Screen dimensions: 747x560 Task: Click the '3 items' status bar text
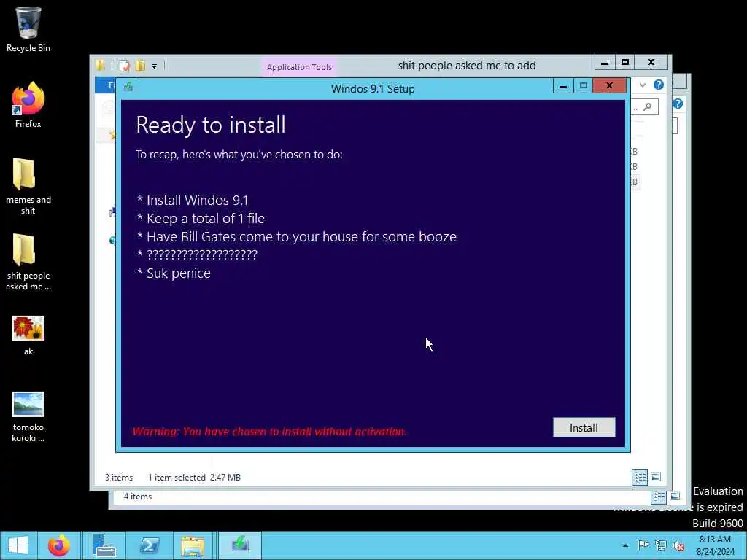(x=119, y=477)
